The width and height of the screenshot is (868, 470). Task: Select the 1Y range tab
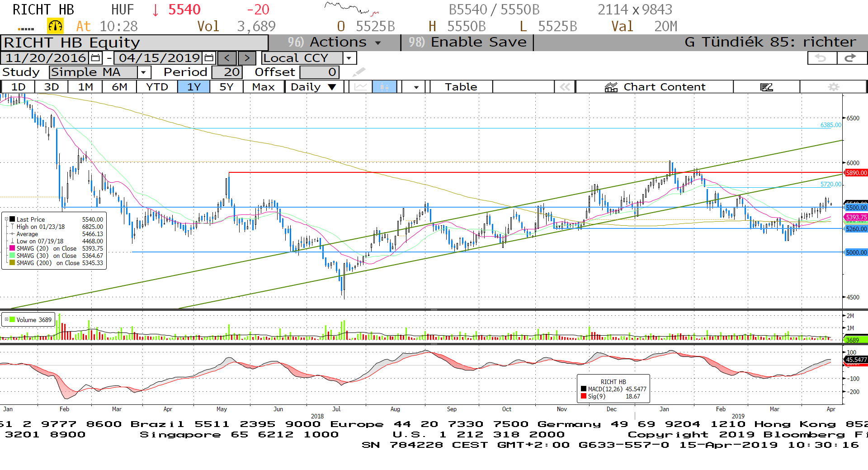194,87
